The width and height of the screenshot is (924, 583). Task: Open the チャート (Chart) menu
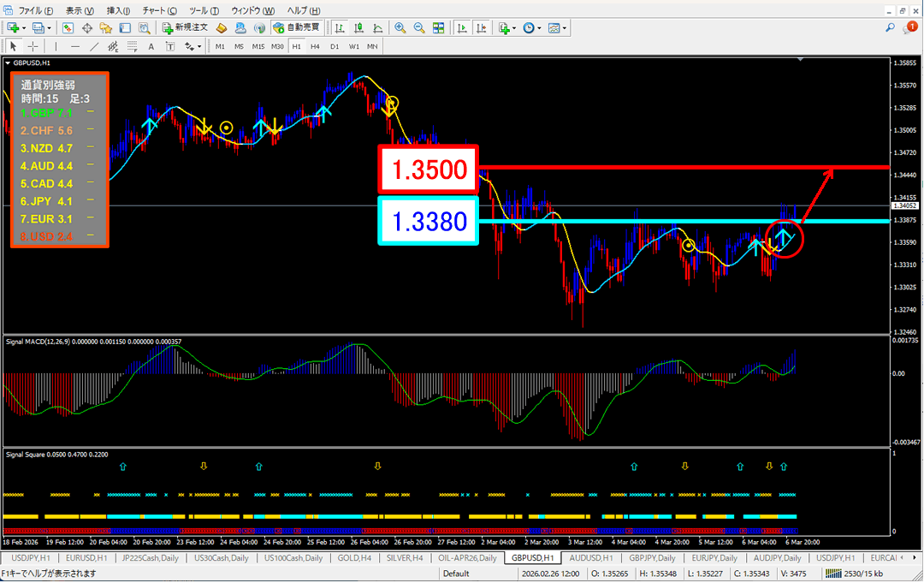click(160, 10)
